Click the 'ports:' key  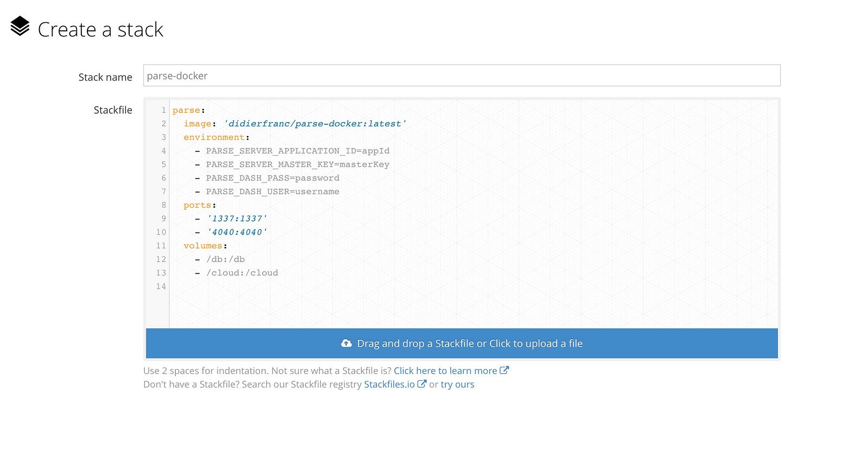[x=200, y=205]
